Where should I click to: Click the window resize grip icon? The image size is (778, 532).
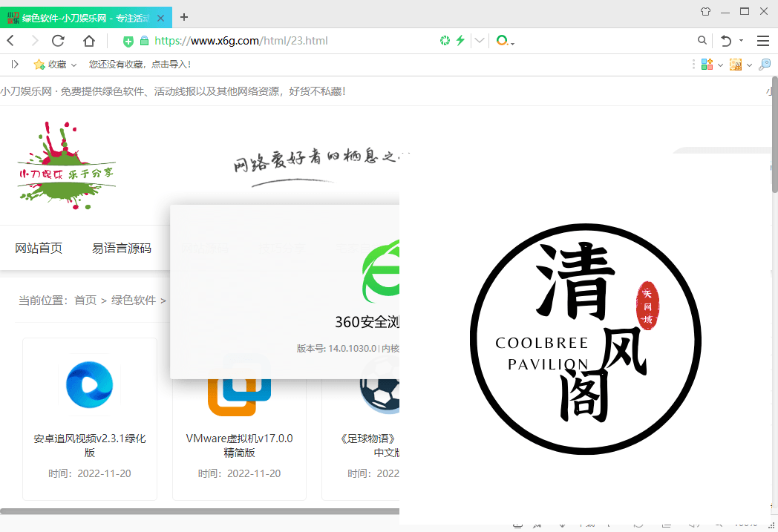pyautogui.click(x=771, y=525)
